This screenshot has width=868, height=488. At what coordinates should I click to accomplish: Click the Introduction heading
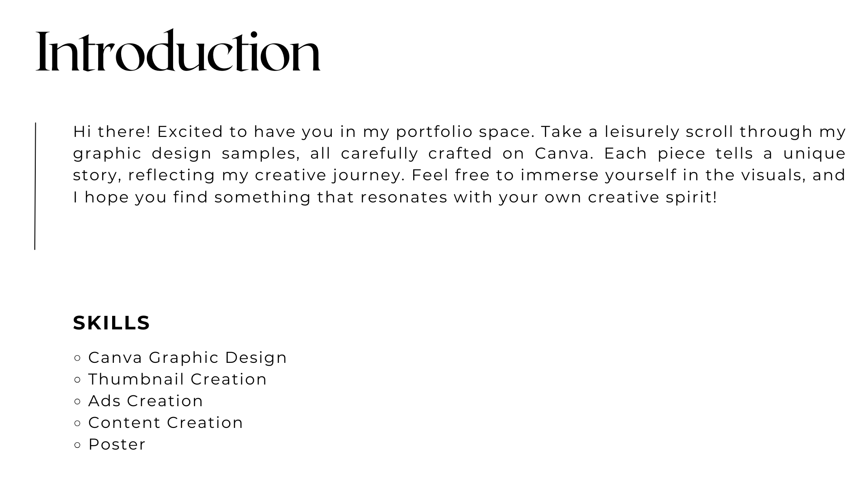coord(178,51)
